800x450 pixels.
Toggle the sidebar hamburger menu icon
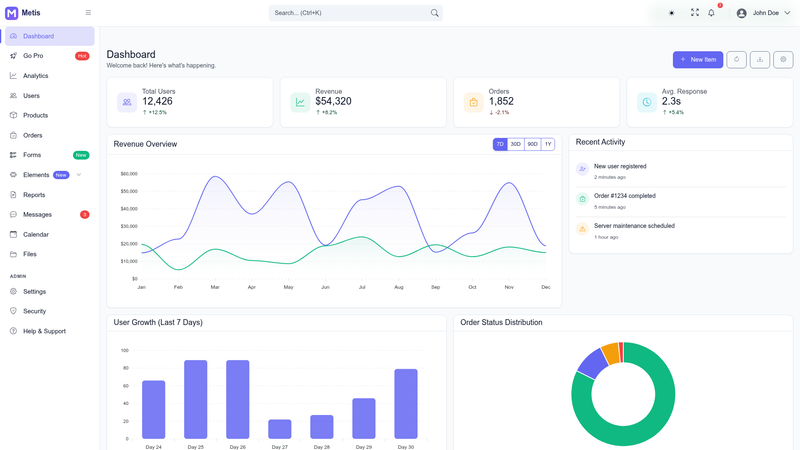[x=88, y=13]
